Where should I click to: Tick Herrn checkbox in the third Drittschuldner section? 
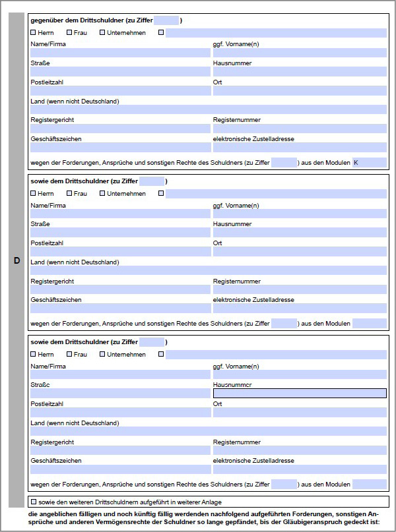click(34, 355)
